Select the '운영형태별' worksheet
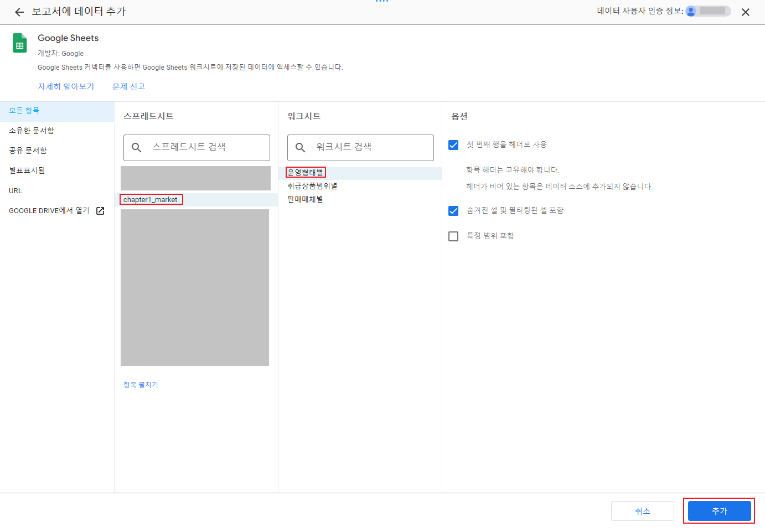 360,173
